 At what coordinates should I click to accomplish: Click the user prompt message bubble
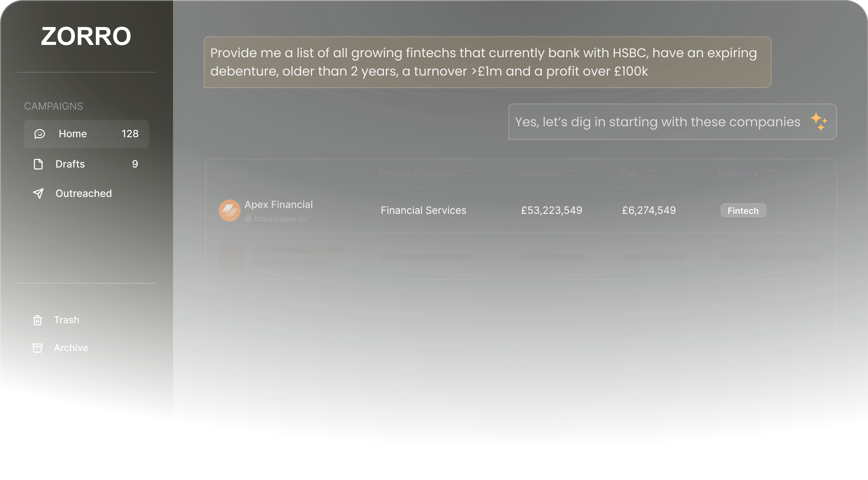click(487, 62)
